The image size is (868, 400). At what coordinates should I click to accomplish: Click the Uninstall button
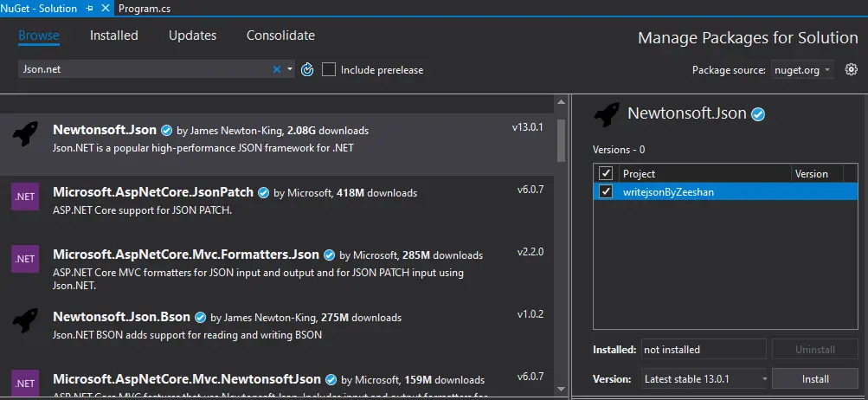[x=815, y=350]
